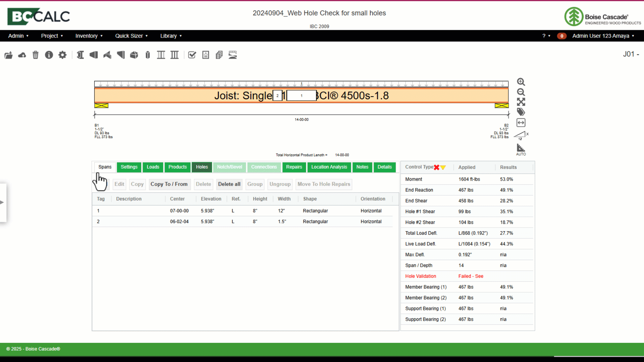
Task: Click the left B1 bearing support marker
Action: click(101, 106)
